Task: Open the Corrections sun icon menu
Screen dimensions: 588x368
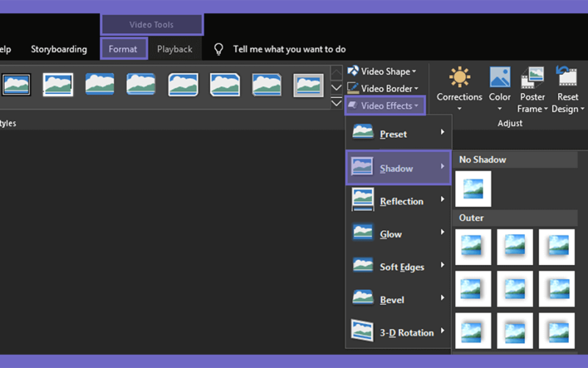Action: 459,89
